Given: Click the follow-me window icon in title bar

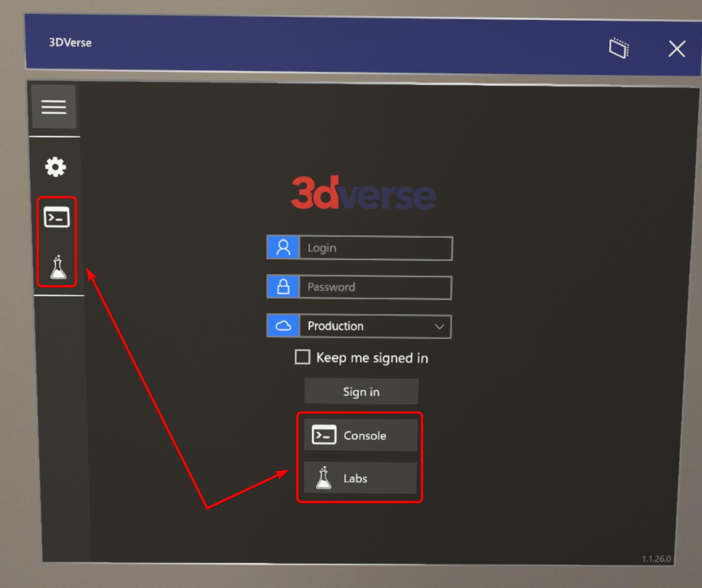Looking at the screenshot, I should tap(619, 48).
